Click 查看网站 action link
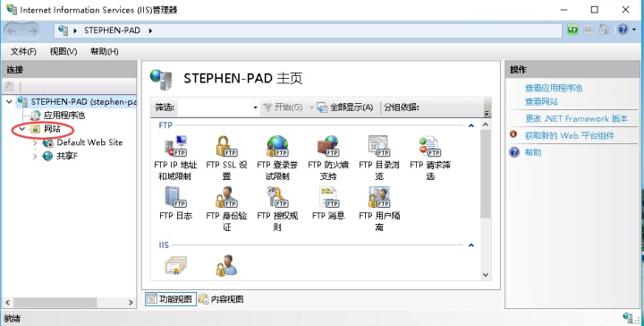This screenshot has height=326, width=644. [x=541, y=101]
